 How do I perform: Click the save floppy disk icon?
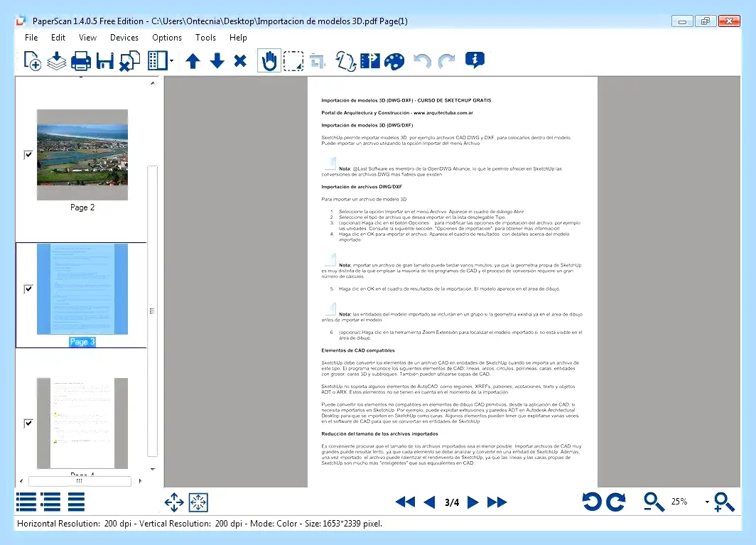click(104, 61)
